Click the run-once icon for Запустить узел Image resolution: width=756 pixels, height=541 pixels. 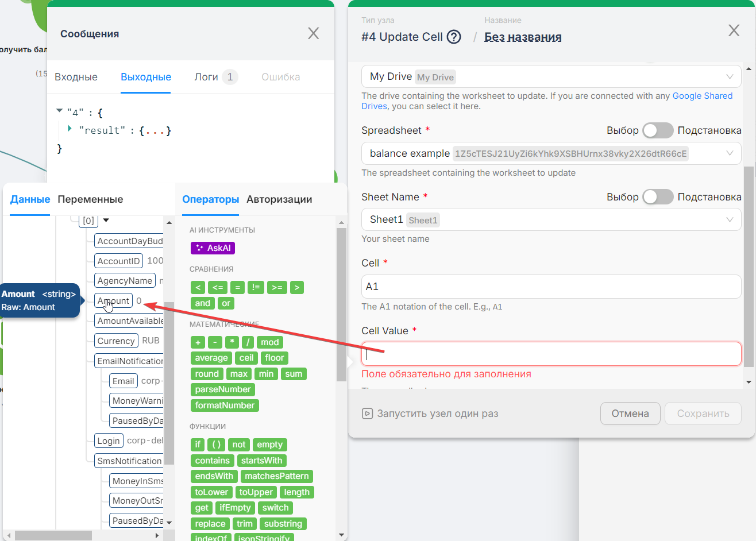tap(367, 414)
